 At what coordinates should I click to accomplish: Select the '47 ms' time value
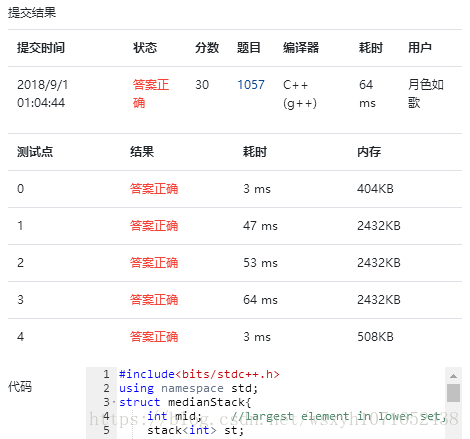[260, 226]
